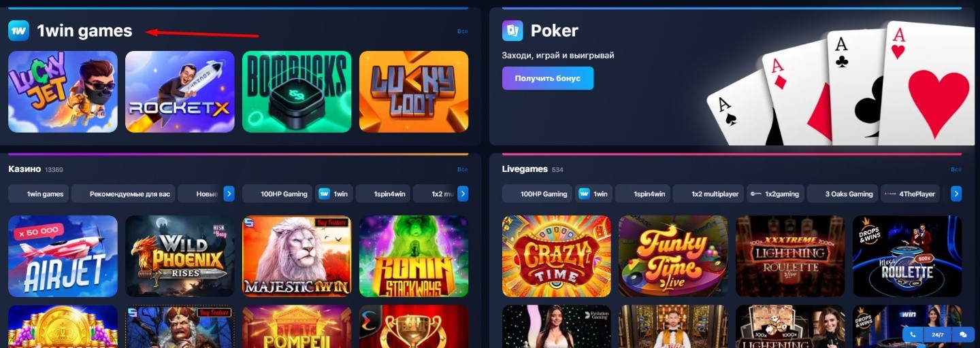Screen dimensions: 980x348
Task: Open the live chat bubble icon
Action: coord(963,334)
